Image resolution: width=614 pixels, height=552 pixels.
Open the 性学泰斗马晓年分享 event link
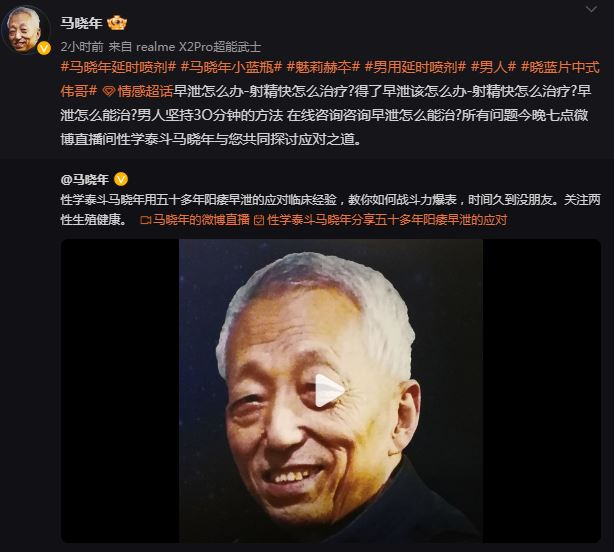[387, 220]
